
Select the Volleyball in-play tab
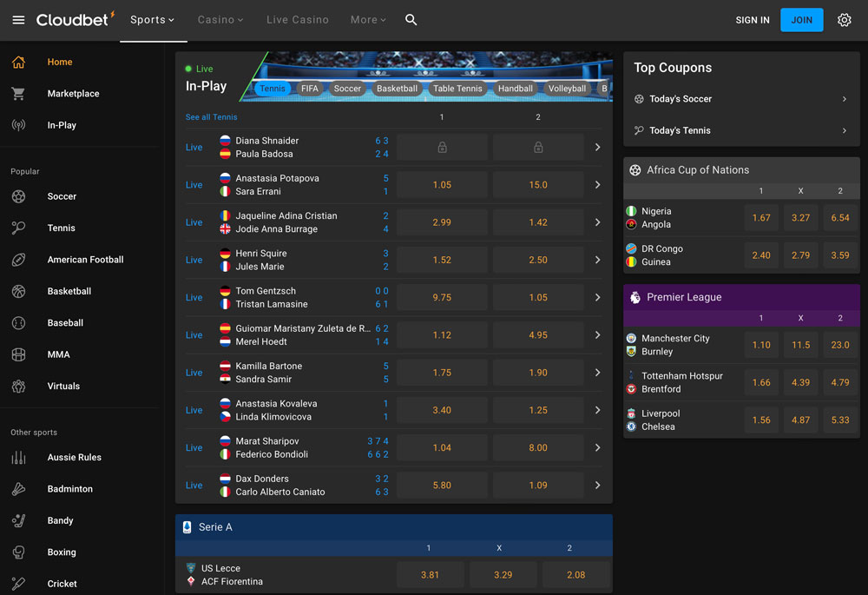[x=567, y=89]
